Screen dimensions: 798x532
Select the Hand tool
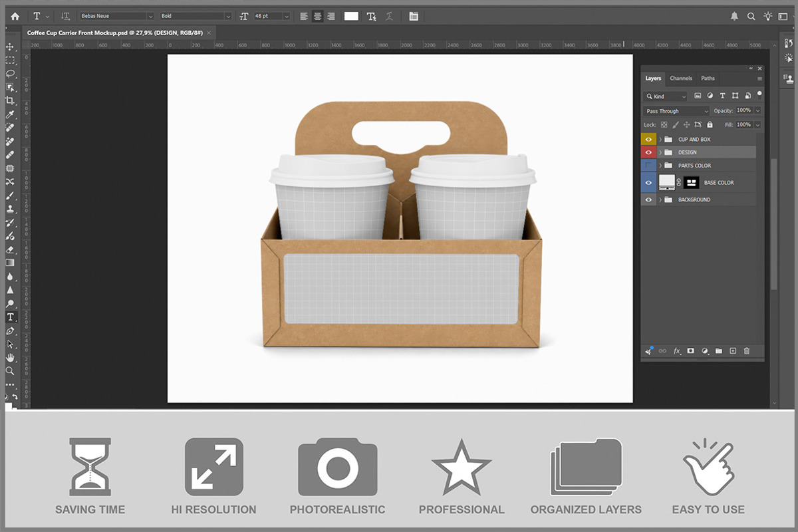tap(10, 358)
